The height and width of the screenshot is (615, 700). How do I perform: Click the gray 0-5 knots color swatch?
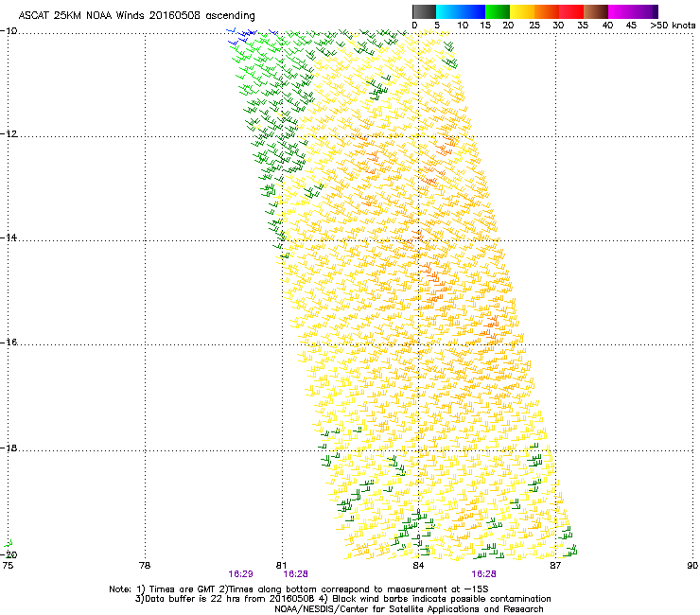[424, 11]
